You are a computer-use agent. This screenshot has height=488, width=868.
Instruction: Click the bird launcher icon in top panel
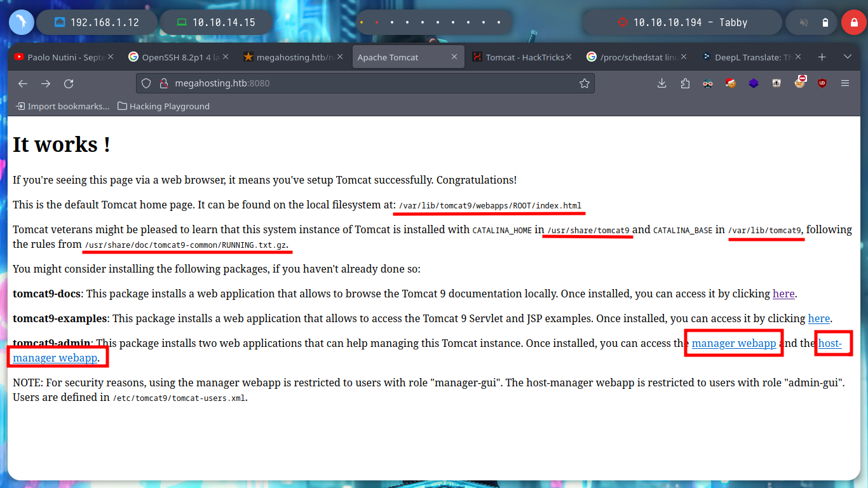(21, 22)
